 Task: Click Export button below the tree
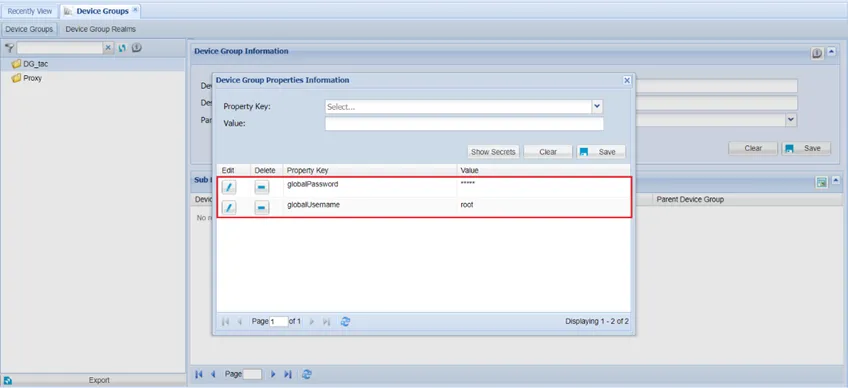pos(99,380)
